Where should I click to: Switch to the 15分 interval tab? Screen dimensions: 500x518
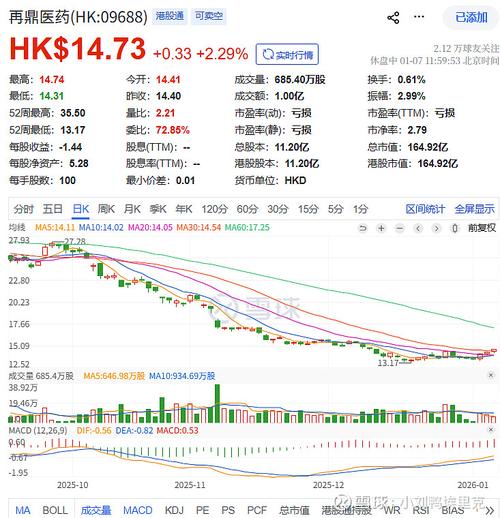pos(308,209)
